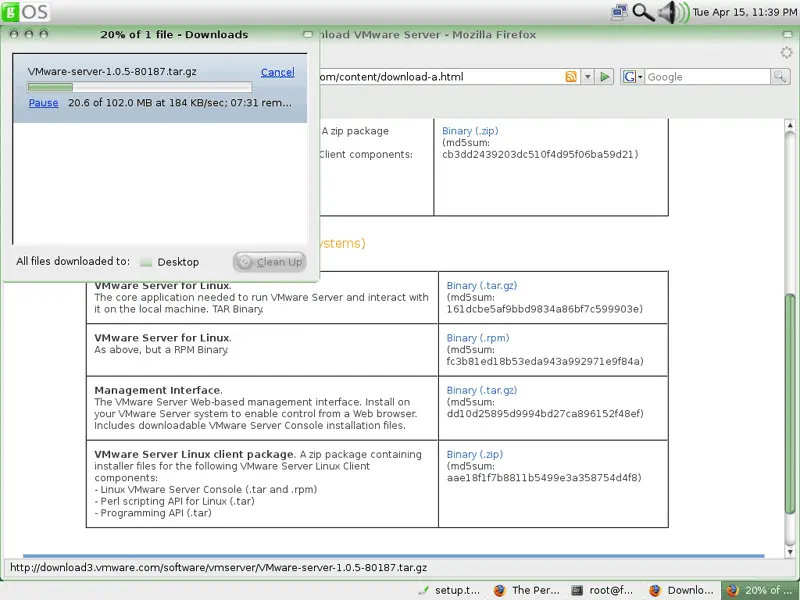Switch to The Per... Firefox taskbar item
This screenshot has width=800, height=600.
pyautogui.click(x=527, y=590)
